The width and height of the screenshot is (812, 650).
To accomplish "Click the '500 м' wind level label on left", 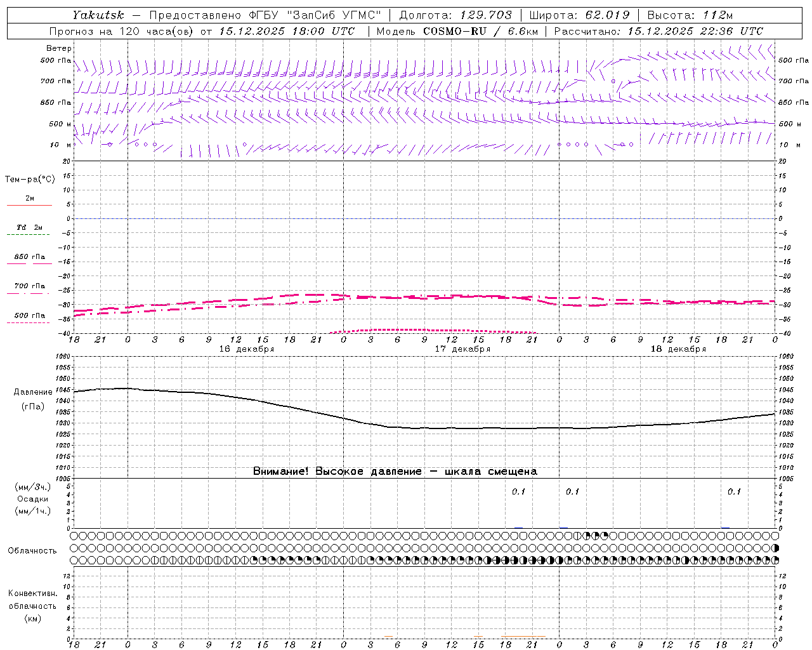I will click(60, 124).
